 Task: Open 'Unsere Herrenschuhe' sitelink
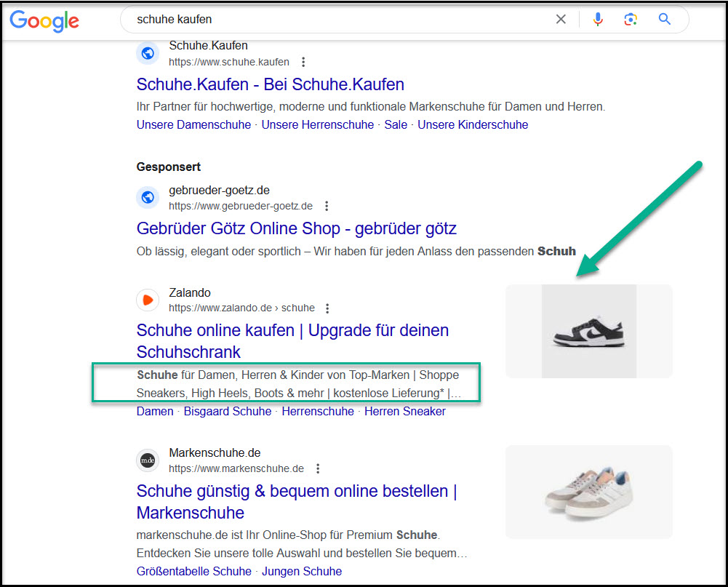tap(318, 124)
